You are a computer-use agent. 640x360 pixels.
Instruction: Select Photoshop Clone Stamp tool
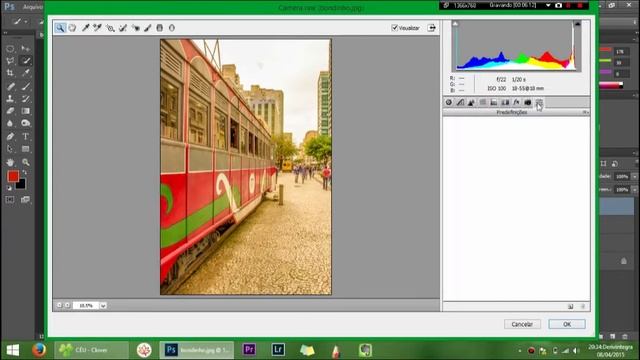(x=10, y=98)
